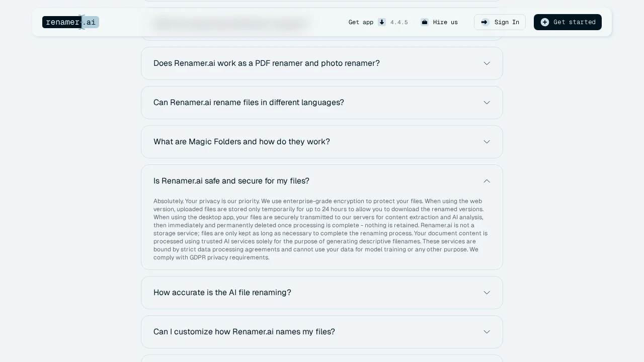Expand the question about renaming files in different languages
The image size is (644, 362).
click(x=322, y=103)
